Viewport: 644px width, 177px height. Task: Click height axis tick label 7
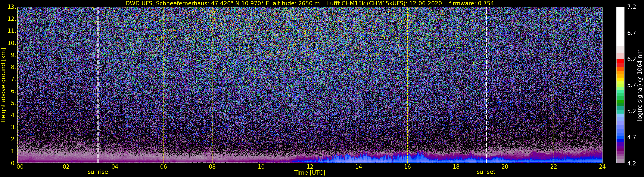(13, 79)
